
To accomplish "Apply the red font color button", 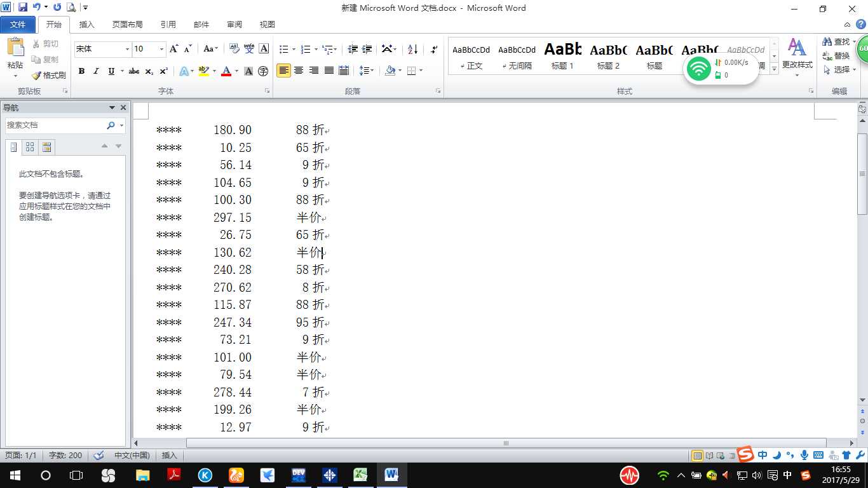I will click(226, 71).
